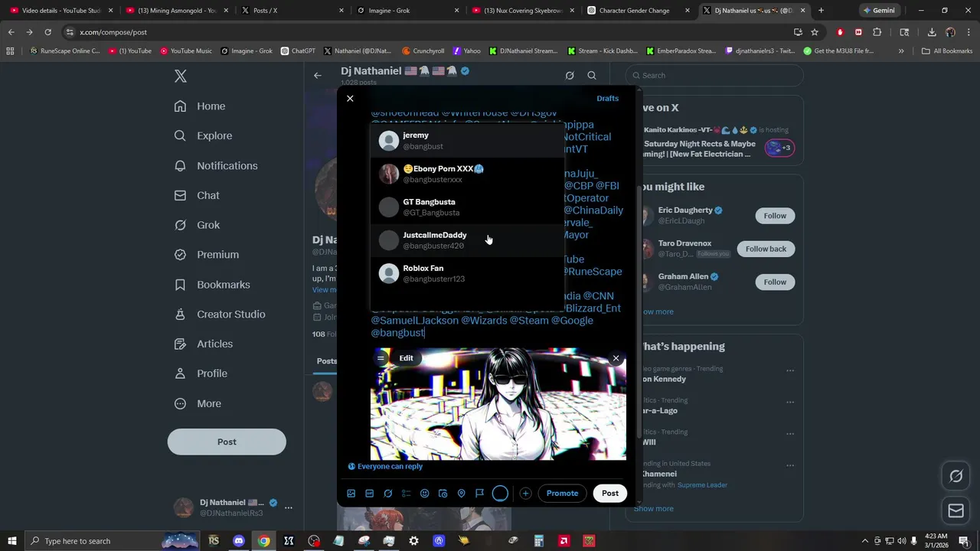Click the Windows Start button
The width and height of the screenshot is (980, 551).
click(x=11, y=541)
